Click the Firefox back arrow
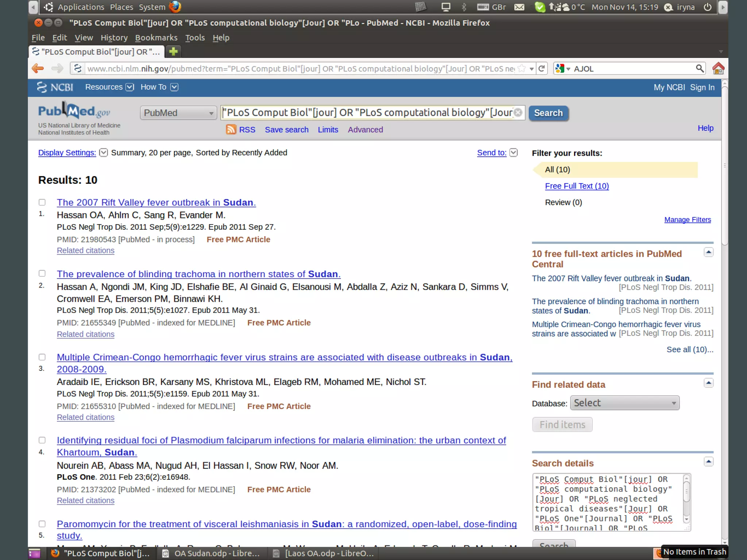This screenshot has width=747, height=560. pos(38,69)
